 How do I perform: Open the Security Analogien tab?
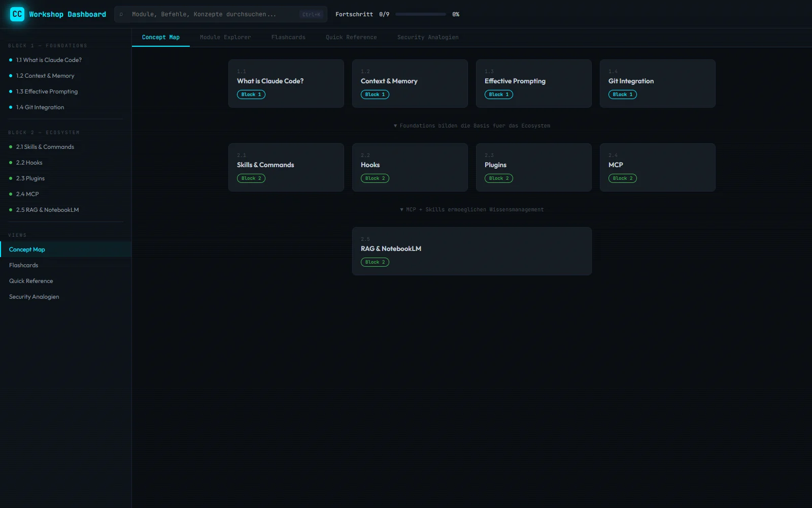coord(428,37)
